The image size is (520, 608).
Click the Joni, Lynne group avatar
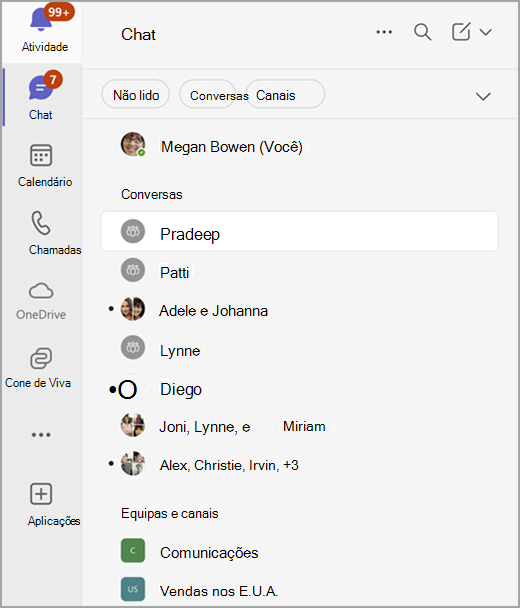[x=133, y=425]
